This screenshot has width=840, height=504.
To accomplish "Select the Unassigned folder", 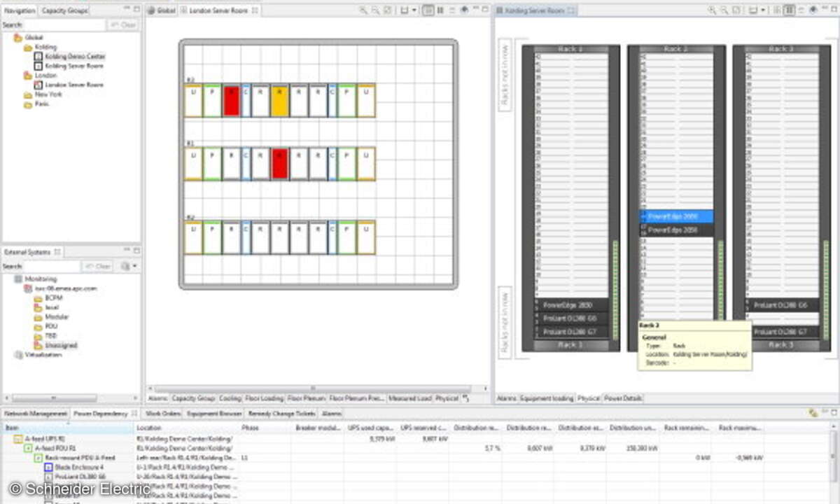I will pos(56,345).
